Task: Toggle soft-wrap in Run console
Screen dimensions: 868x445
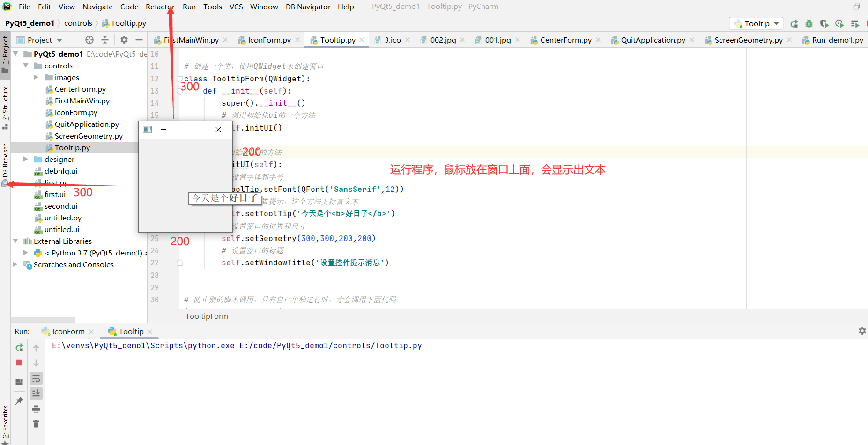Action: (36, 379)
